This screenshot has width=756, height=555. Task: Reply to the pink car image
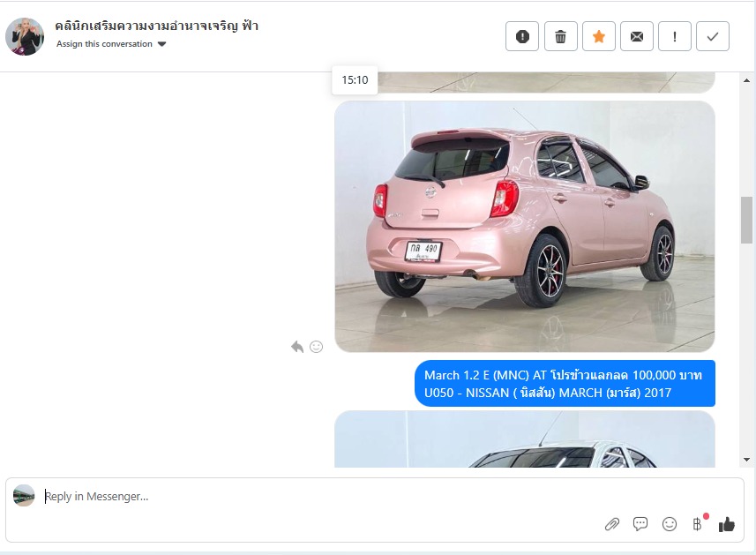297,347
